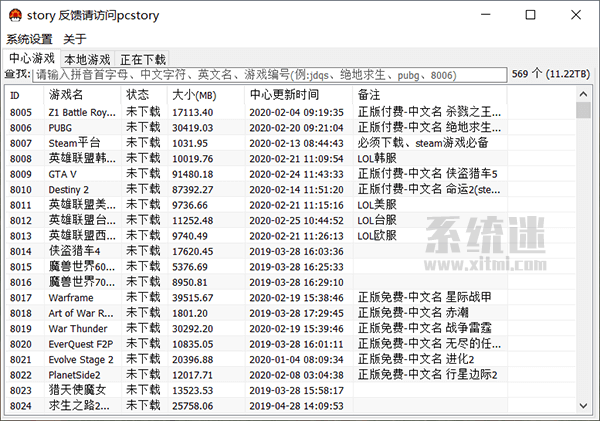Select ID 8008 row

(x=291, y=158)
